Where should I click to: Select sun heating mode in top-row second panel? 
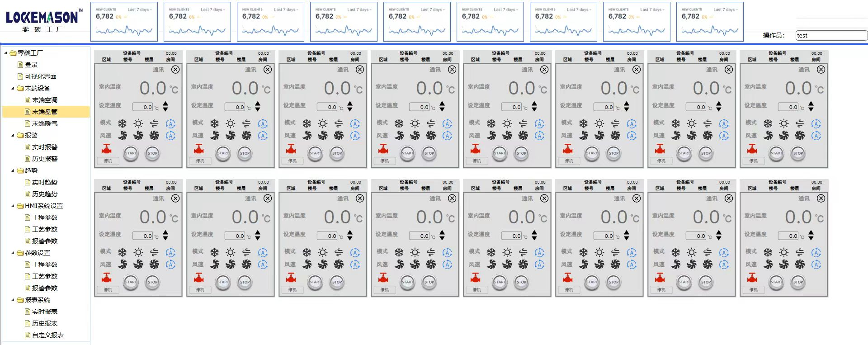tap(231, 123)
